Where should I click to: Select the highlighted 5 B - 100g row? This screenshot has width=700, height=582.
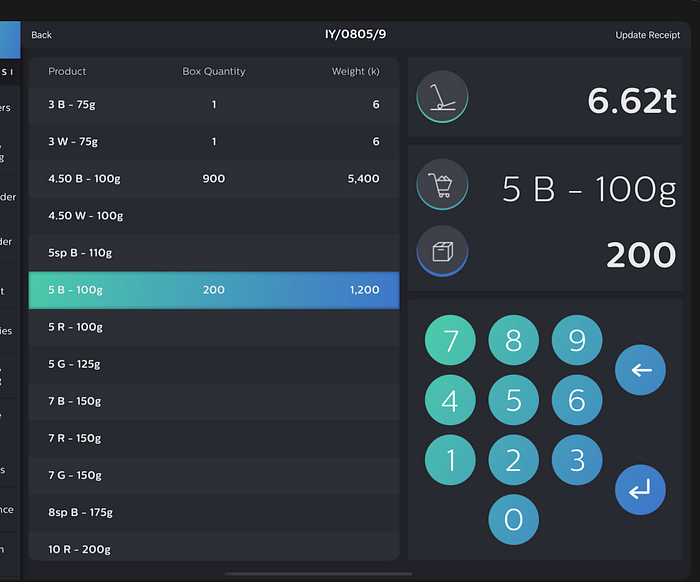(214, 290)
